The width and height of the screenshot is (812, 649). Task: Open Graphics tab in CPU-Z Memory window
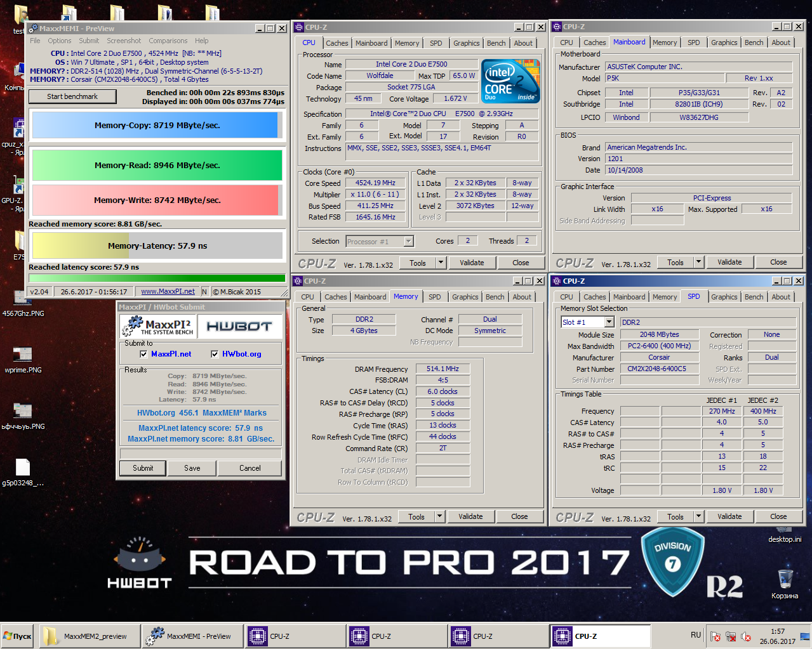pyautogui.click(x=465, y=297)
